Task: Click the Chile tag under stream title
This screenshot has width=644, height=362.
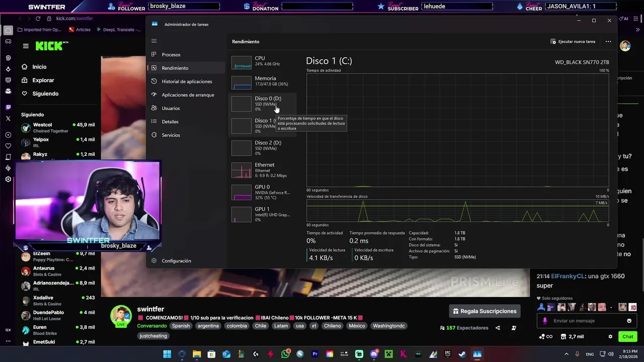Action: [x=261, y=326]
